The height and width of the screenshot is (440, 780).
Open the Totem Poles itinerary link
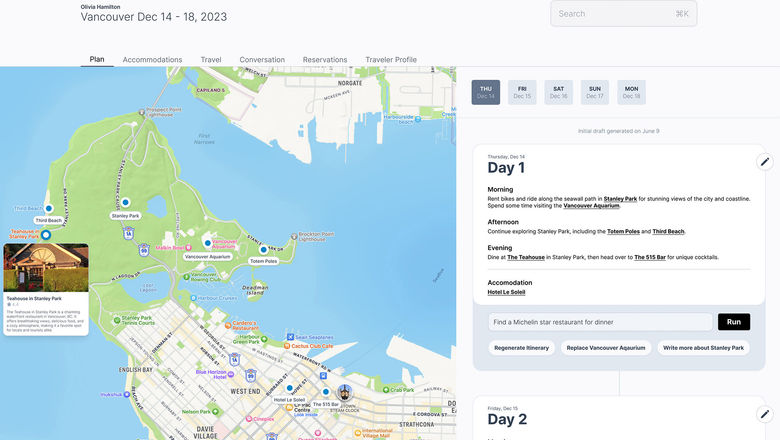pos(623,232)
